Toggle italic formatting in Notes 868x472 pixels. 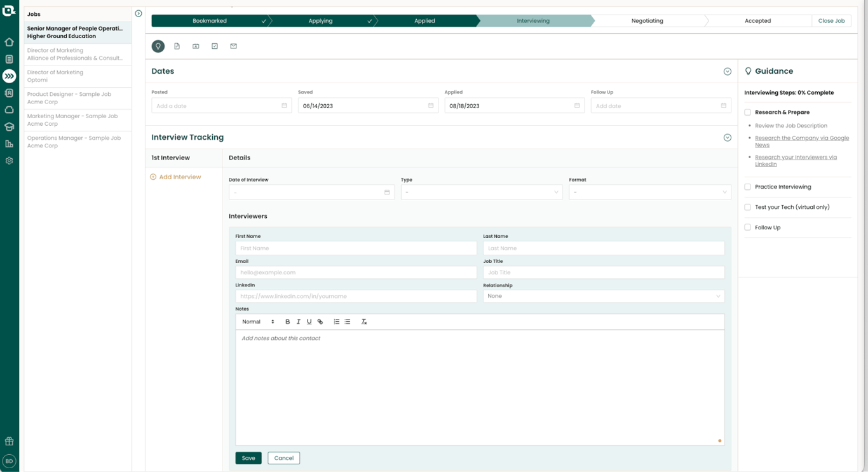click(298, 322)
